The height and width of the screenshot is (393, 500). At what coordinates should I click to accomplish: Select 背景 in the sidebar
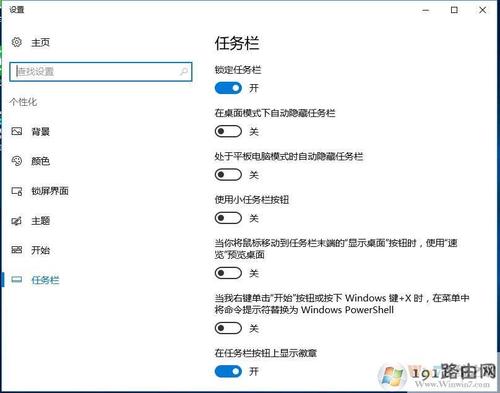40,132
